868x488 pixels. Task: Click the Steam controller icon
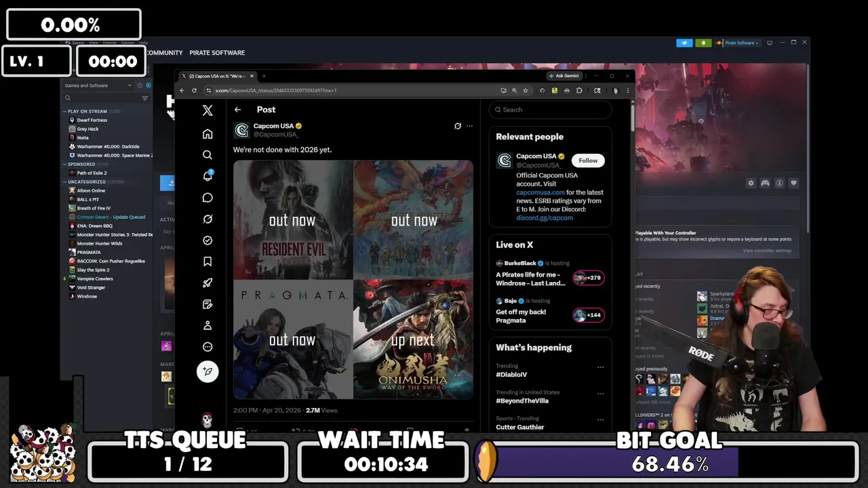pos(765,183)
